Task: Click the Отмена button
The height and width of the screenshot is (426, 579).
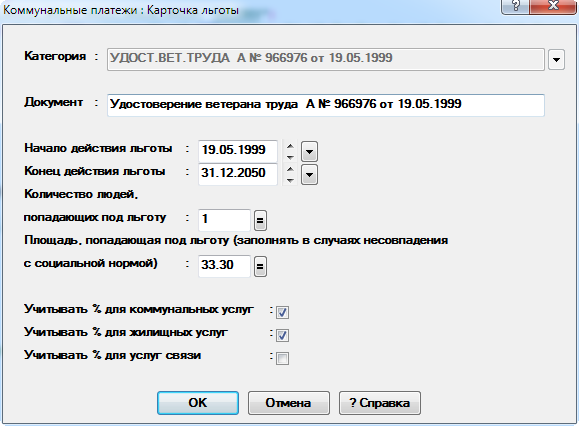Action: pyautogui.click(x=288, y=403)
